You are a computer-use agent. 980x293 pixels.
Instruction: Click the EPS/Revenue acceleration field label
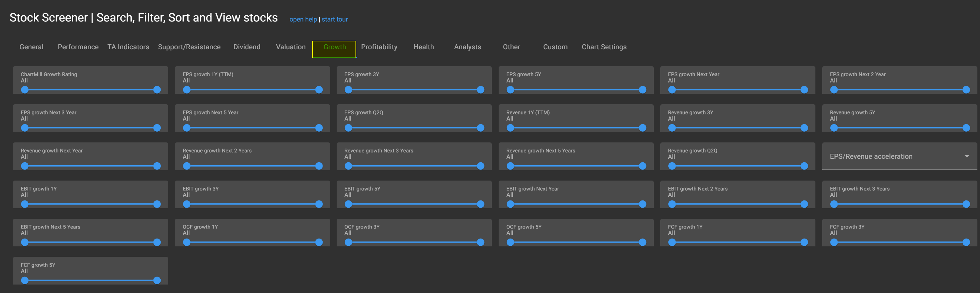(871, 156)
